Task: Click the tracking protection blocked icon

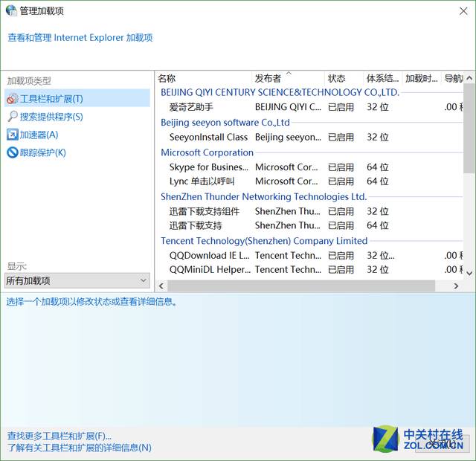Action: [13, 152]
